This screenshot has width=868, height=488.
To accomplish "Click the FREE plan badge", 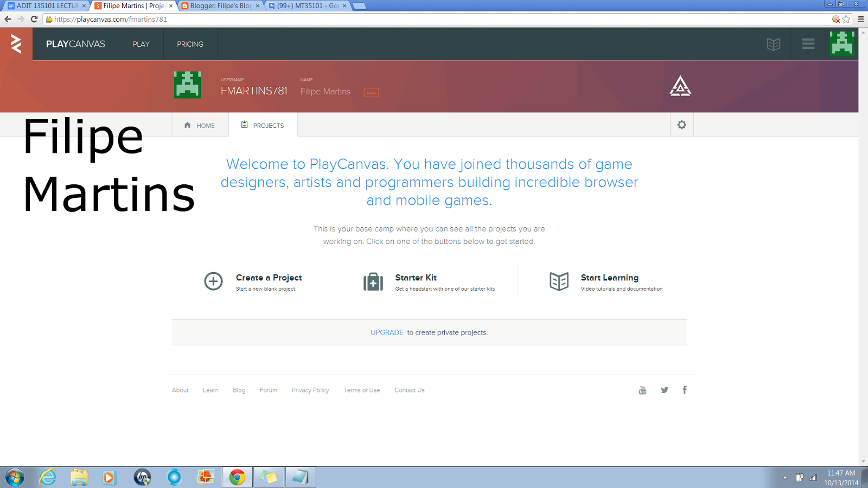I will (x=372, y=93).
